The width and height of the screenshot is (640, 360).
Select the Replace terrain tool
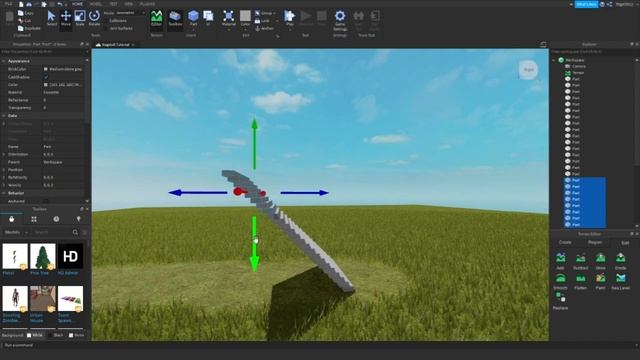pyautogui.click(x=560, y=301)
